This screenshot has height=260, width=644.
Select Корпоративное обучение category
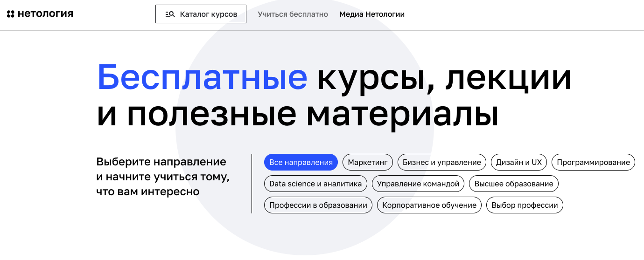429,205
